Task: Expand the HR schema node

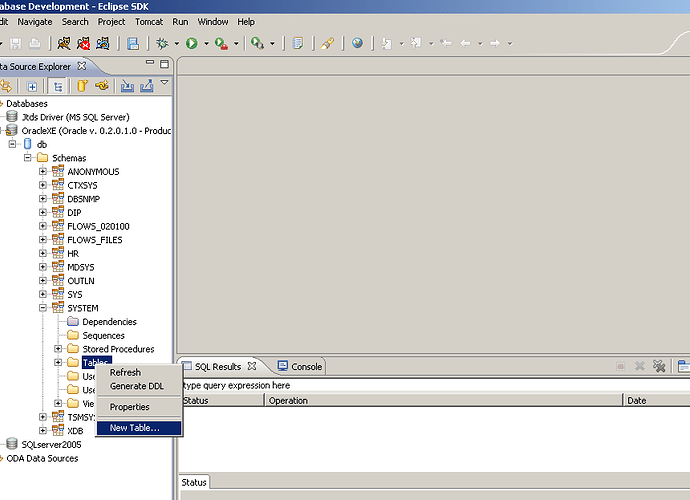Action: (43, 253)
